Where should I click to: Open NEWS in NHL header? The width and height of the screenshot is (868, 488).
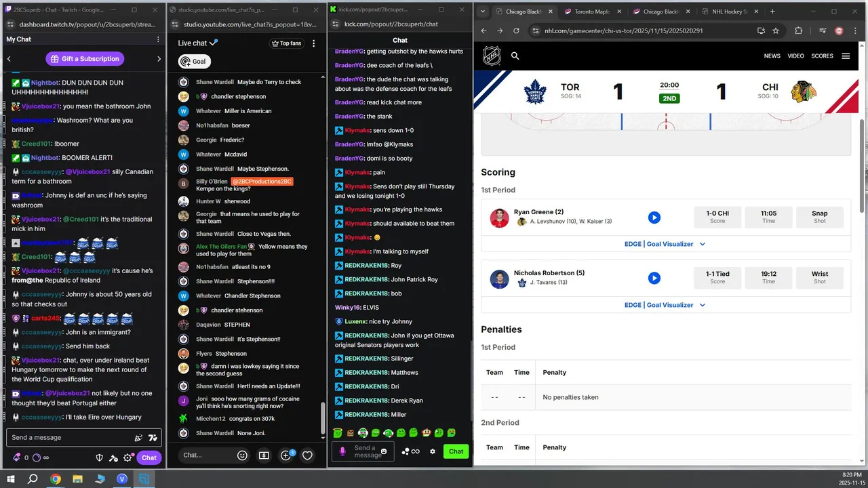tap(772, 56)
